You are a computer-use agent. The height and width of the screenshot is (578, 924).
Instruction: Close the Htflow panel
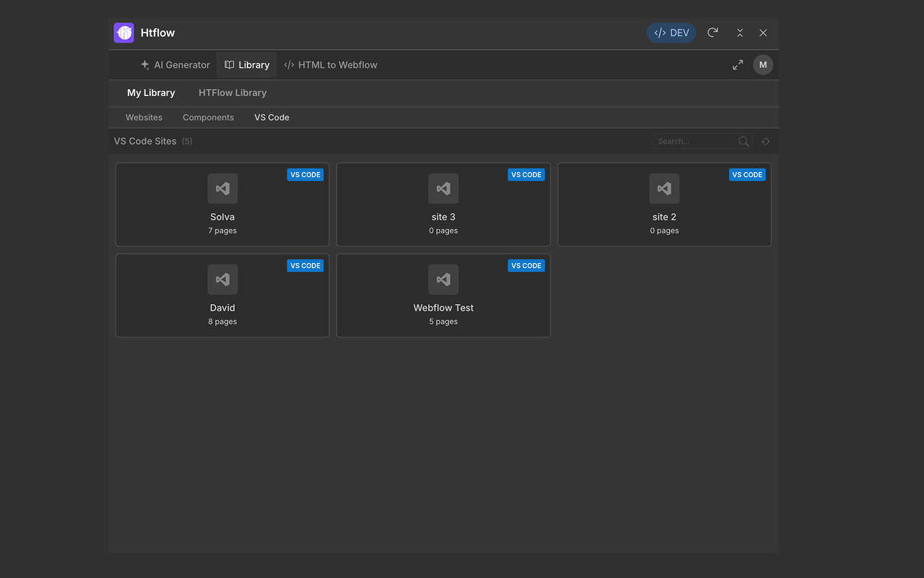[x=763, y=33]
